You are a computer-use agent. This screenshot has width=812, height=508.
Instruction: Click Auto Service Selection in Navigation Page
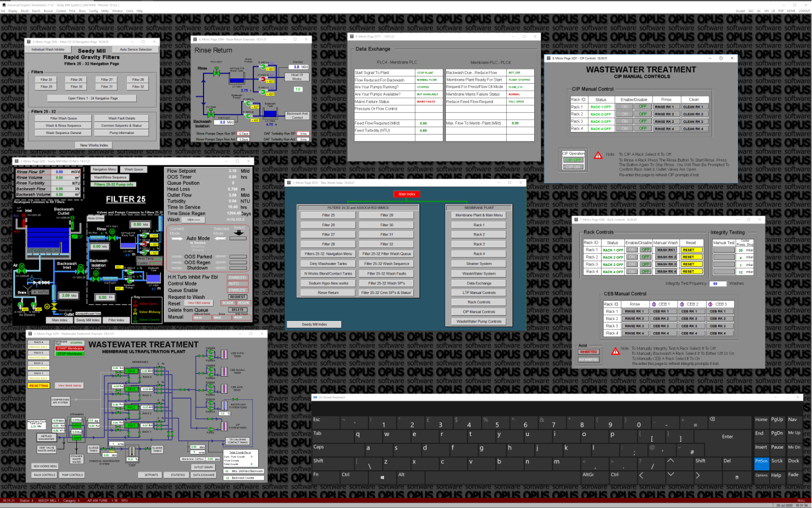pyautogui.click(x=136, y=49)
